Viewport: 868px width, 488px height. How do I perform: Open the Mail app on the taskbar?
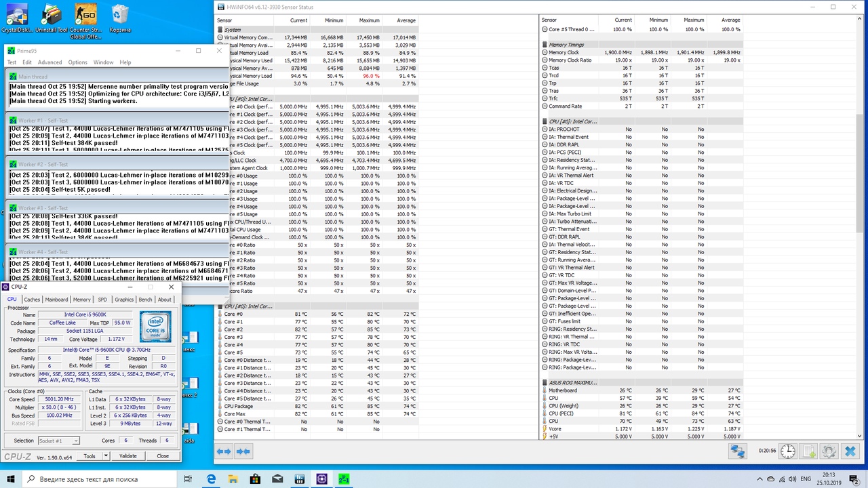[277, 479]
